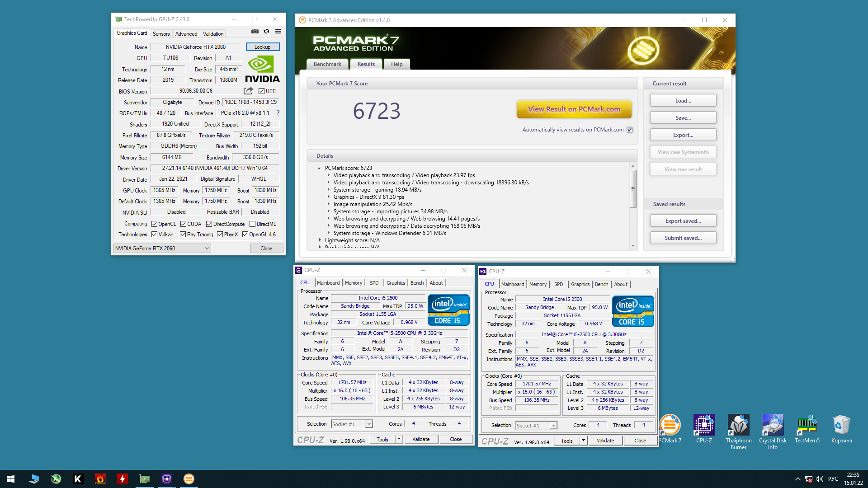Image resolution: width=868 pixels, height=488 pixels.
Task: Enable the DirectML checkbox
Action: coord(252,224)
